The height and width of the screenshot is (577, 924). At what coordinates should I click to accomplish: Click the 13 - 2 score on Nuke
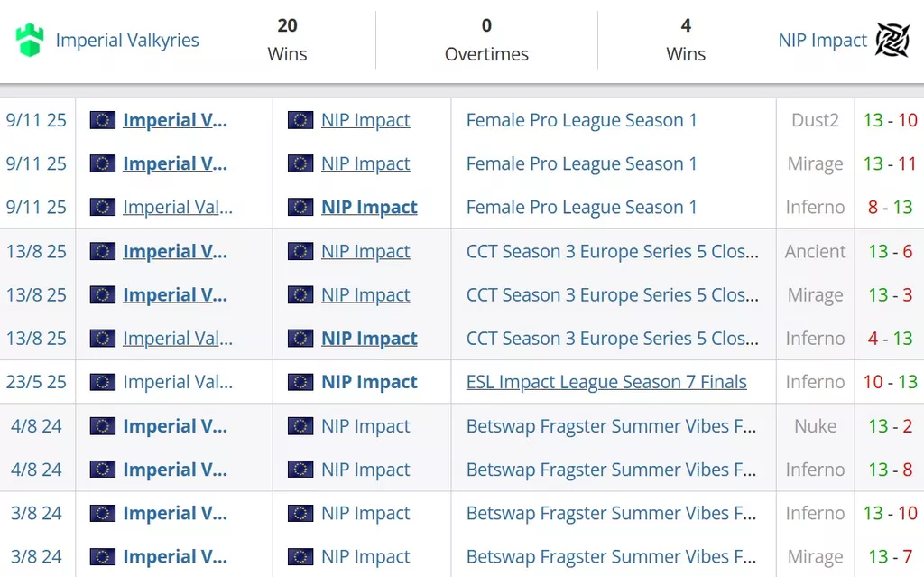(890, 426)
